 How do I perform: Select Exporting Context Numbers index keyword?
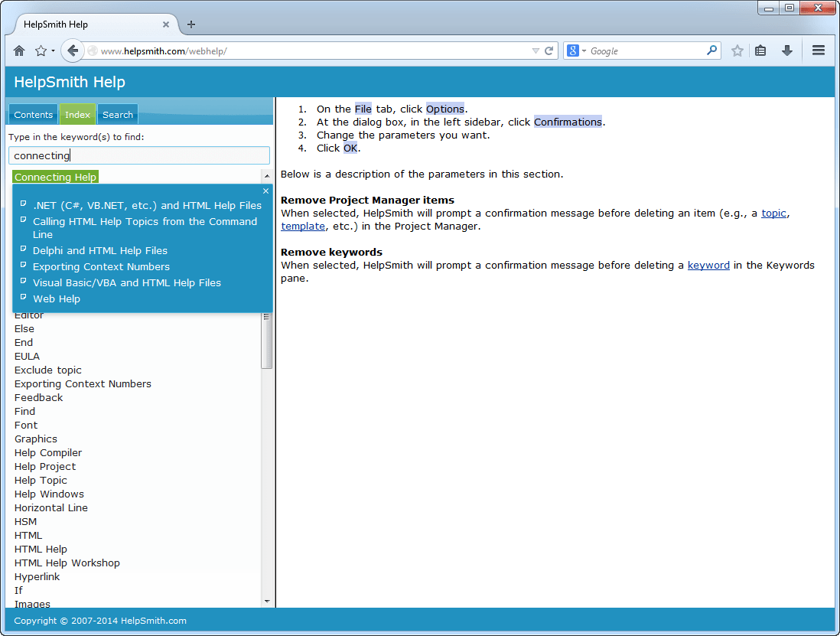tap(83, 383)
